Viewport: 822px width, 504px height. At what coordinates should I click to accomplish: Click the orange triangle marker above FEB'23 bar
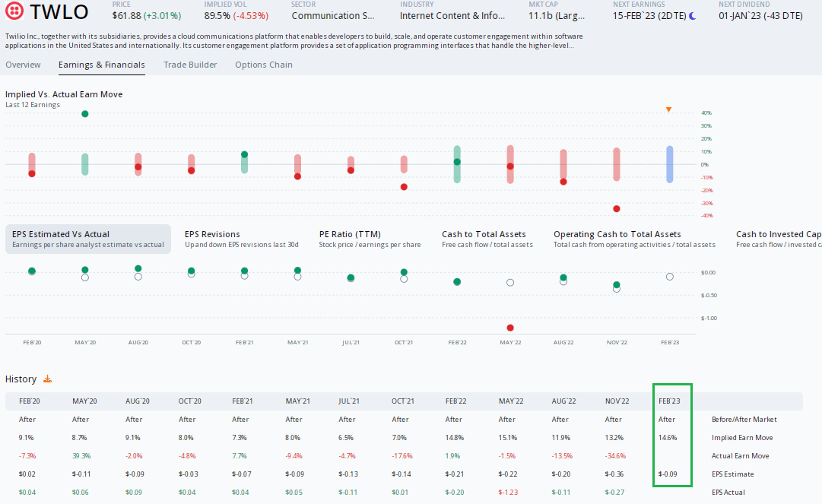(668, 109)
